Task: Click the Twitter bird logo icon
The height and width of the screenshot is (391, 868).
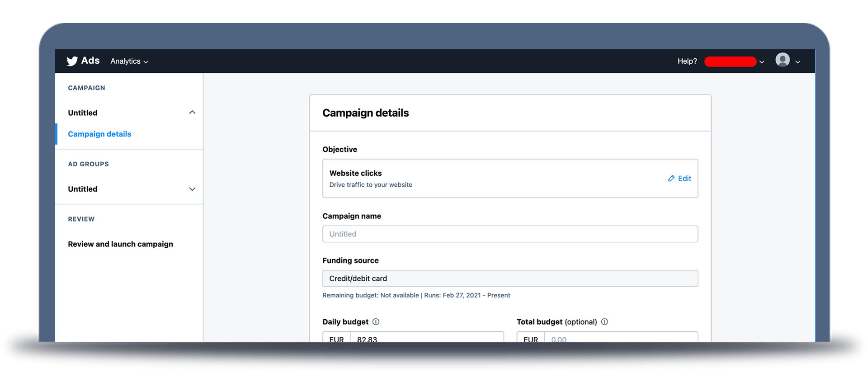Action: 72,61
